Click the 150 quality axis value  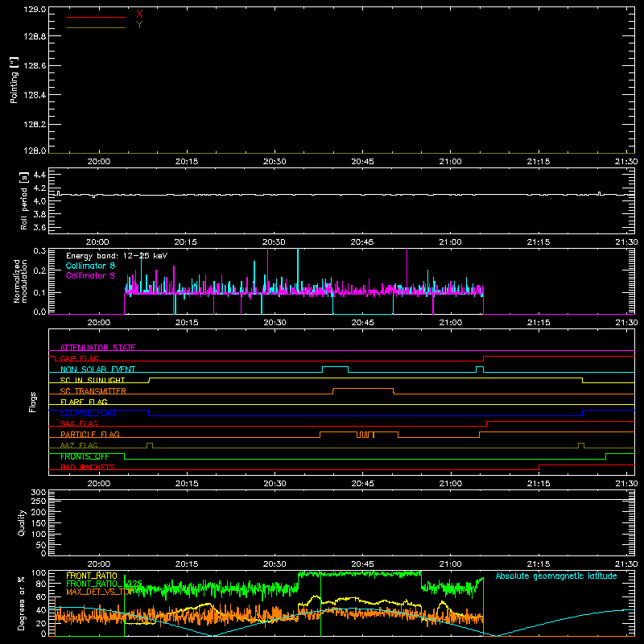coord(39,523)
